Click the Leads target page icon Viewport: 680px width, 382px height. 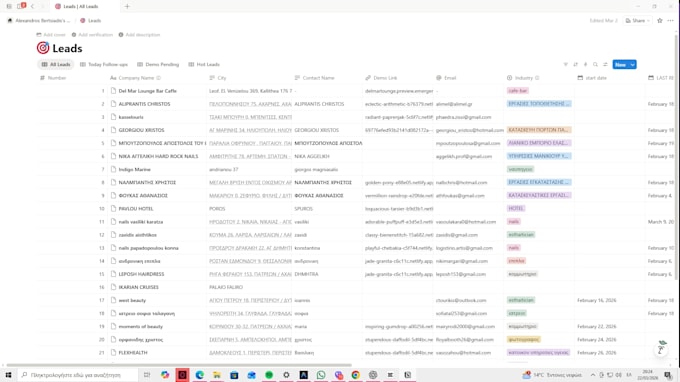[x=43, y=48]
